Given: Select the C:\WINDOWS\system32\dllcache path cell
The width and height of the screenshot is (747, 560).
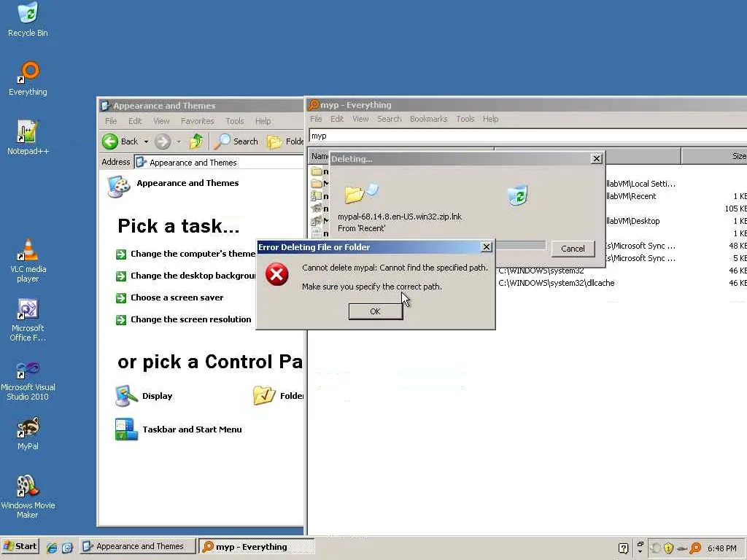Looking at the screenshot, I should [557, 283].
